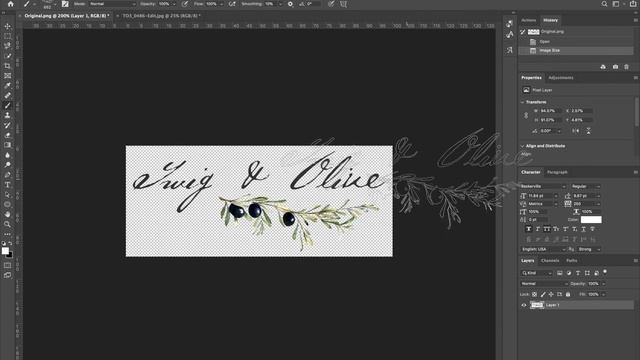The image size is (640, 360).
Task: Switch to the Paths tab
Action: pyautogui.click(x=571, y=260)
